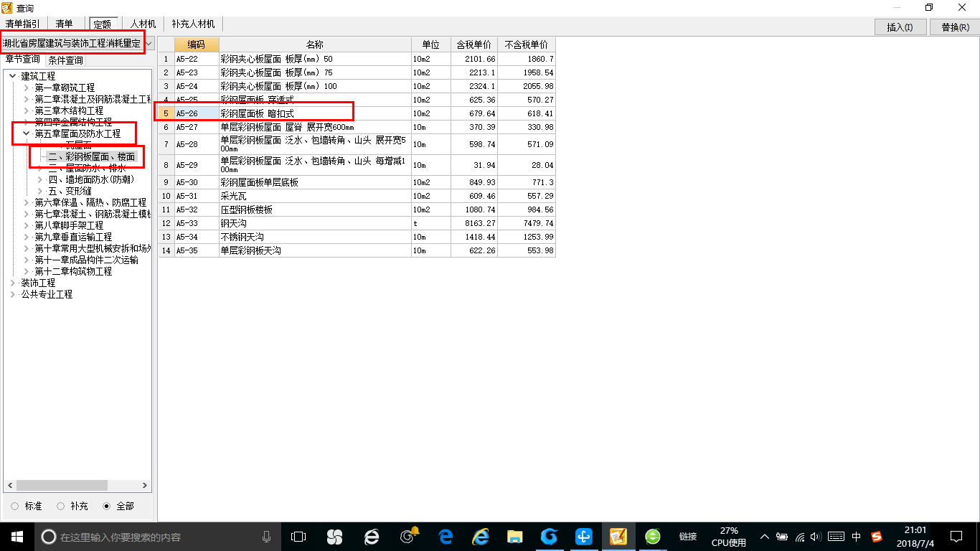980x551 pixels.
Task: Click the 替换(R) button
Action: 954,27
